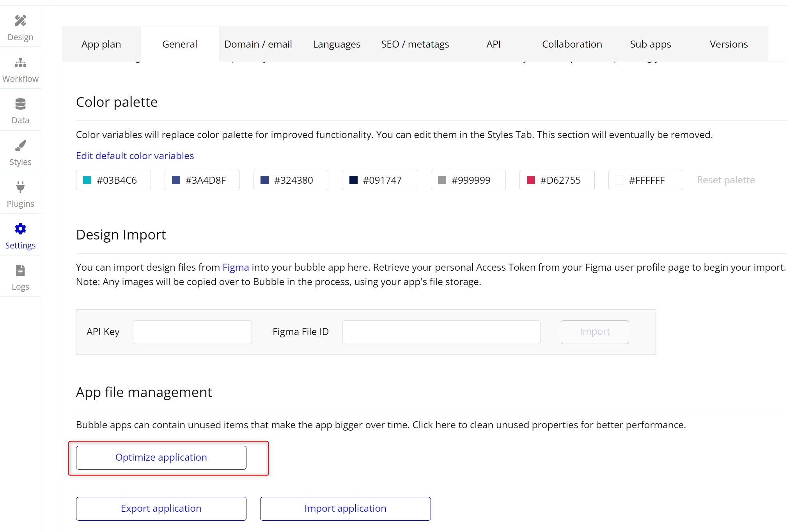Screen dimensions: 787x532
Task: Select the #091747 dark navy swatch
Action: coord(353,180)
